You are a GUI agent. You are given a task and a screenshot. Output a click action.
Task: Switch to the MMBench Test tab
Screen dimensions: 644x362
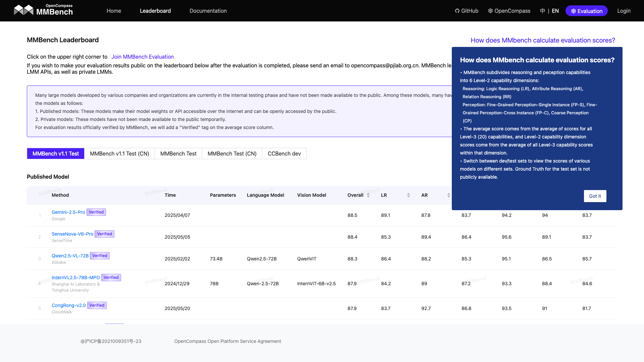(x=178, y=154)
